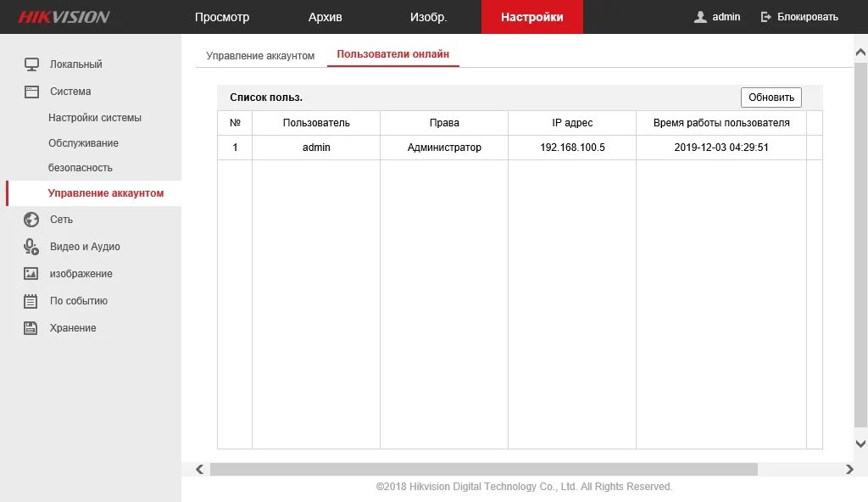Click the Image picture icon in sidebar
The width and height of the screenshot is (868, 502).
tap(31, 274)
